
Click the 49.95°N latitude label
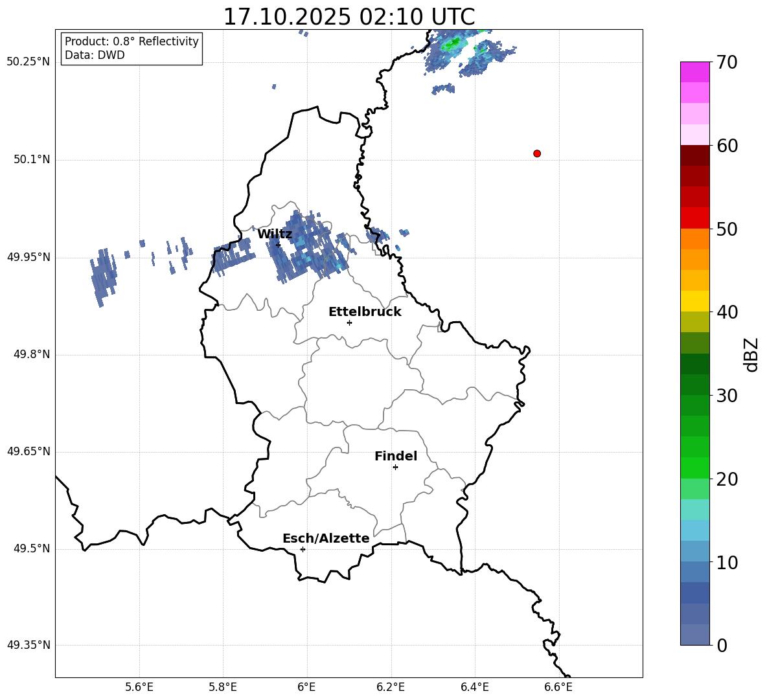tap(29, 257)
